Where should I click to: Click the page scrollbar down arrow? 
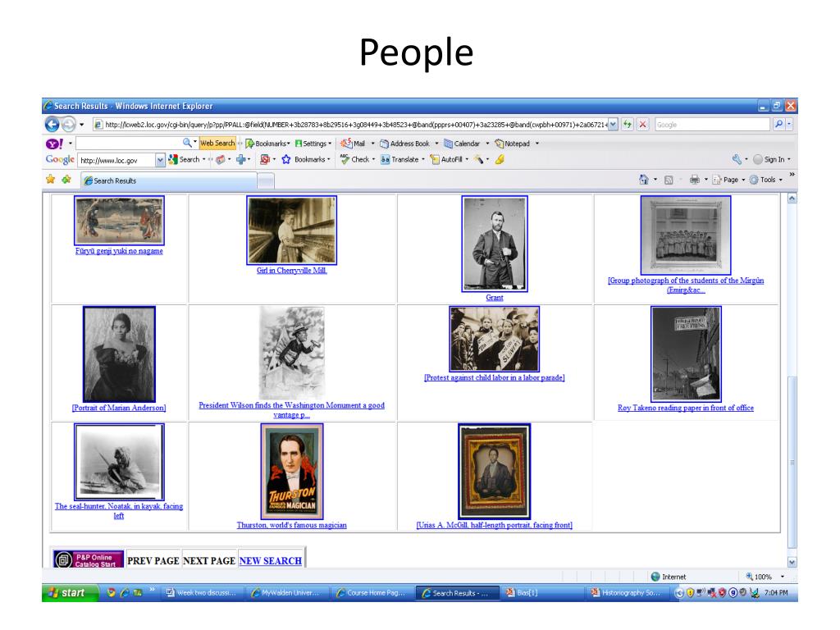792,563
